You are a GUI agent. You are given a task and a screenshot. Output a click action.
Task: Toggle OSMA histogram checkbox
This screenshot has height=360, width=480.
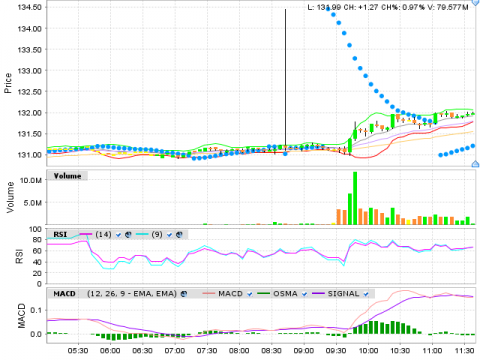(x=304, y=294)
